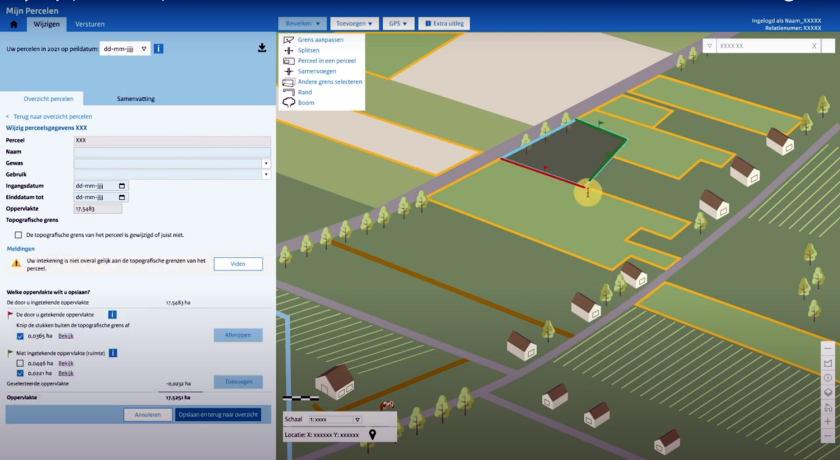
Task: Click the Naam input field
Action: 172,152
